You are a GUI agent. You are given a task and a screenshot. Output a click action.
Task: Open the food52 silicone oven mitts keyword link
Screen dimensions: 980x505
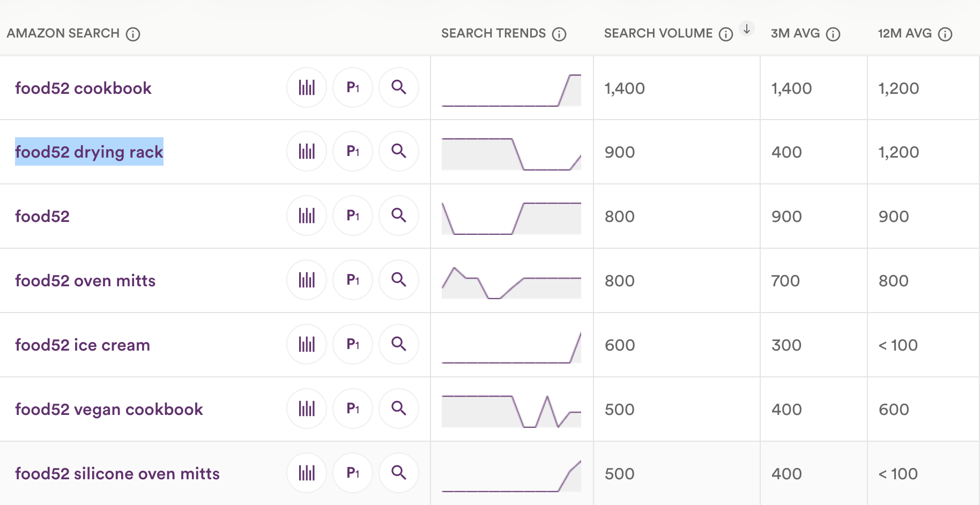(117, 473)
